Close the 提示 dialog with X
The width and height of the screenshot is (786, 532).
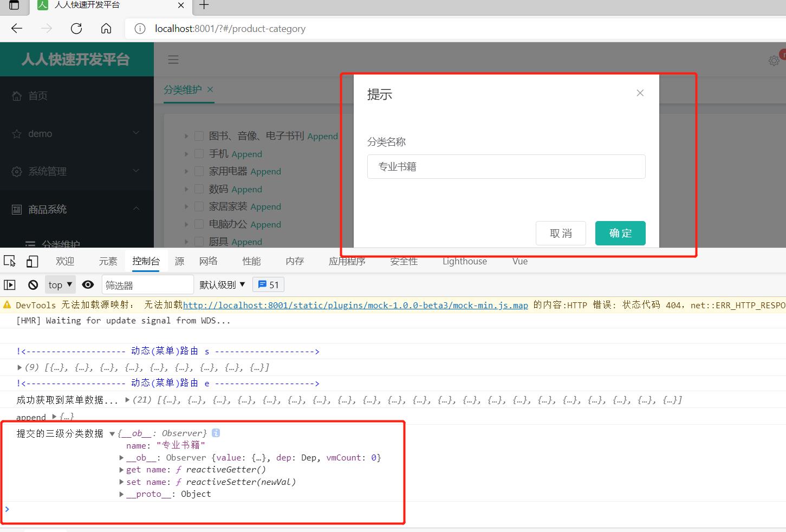(640, 93)
